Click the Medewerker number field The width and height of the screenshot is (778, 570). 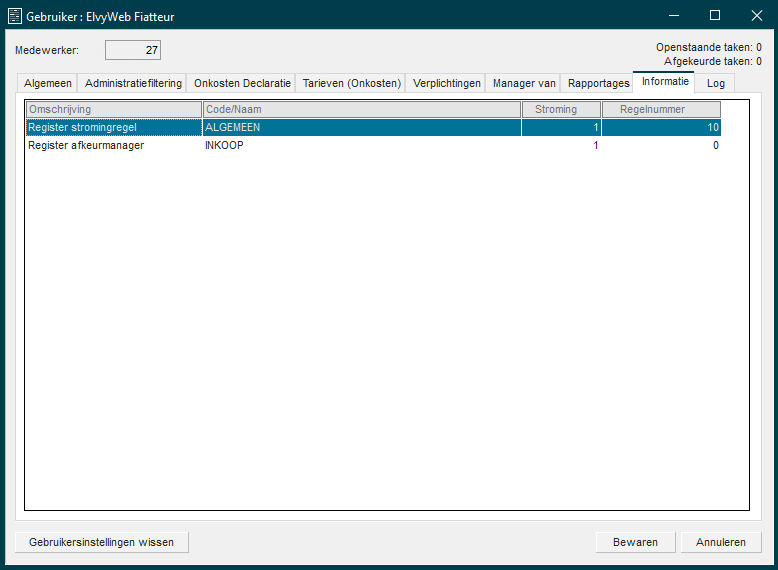click(133, 50)
